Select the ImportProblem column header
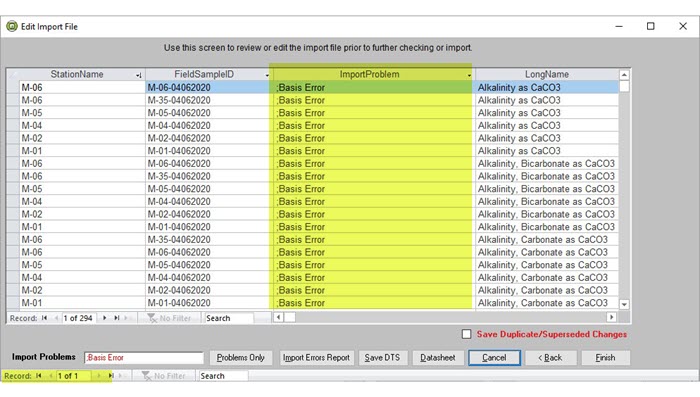Viewport: 700px width, 397px height. tap(369, 74)
